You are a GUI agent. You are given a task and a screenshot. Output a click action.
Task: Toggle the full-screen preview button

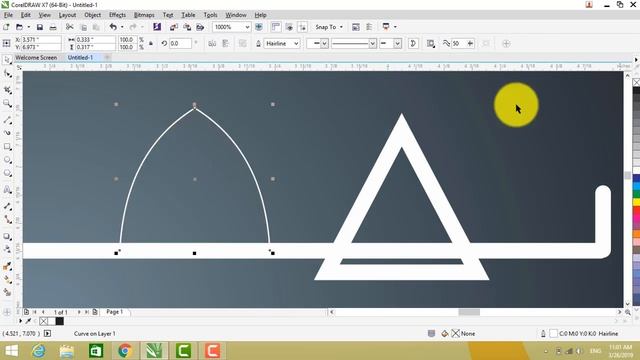[259, 27]
